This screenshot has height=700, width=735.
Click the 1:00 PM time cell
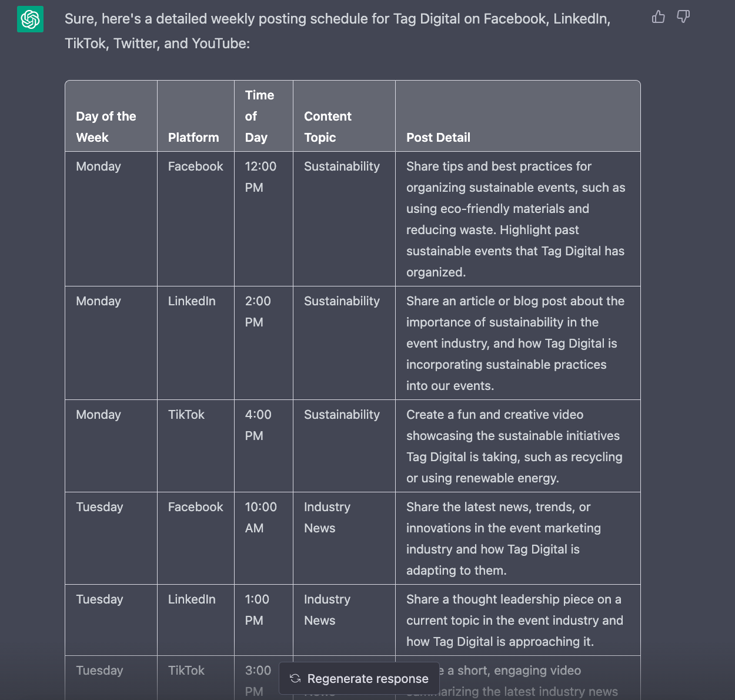click(x=257, y=609)
